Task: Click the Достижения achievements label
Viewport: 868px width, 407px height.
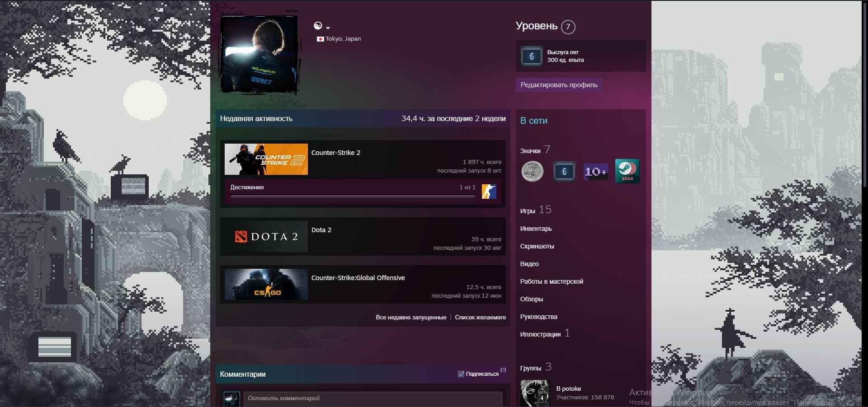Action: [247, 187]
